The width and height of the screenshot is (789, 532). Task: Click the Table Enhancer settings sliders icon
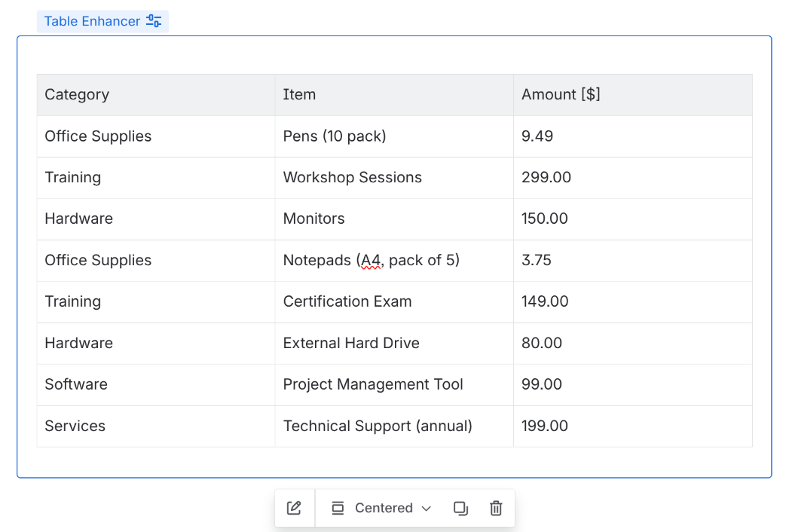[x=154, y=21]
